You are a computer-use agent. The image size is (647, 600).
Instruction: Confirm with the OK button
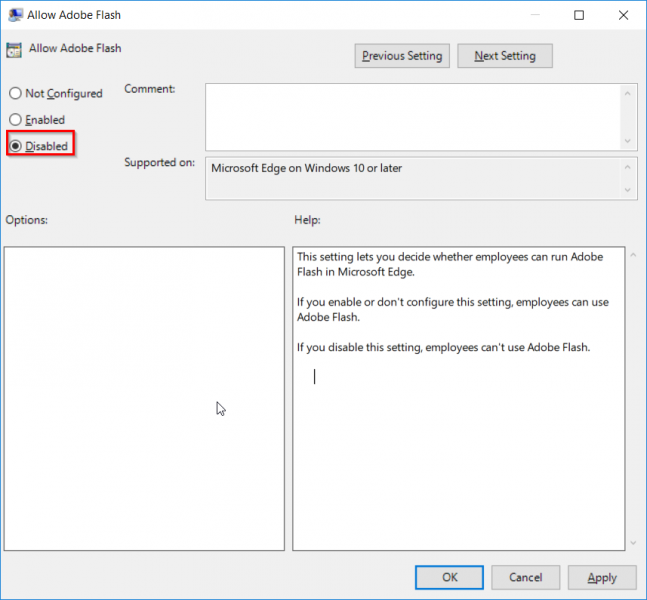click(449, 577)
